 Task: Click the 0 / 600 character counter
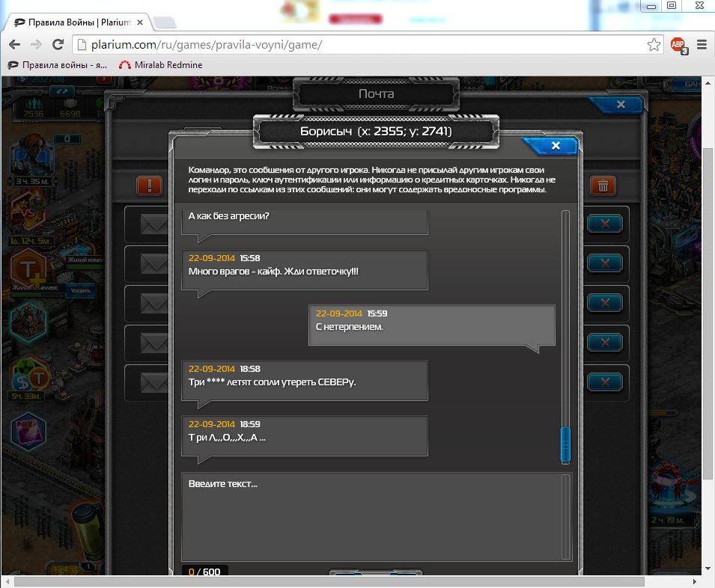pyautogui.click(x=204, y=572)
